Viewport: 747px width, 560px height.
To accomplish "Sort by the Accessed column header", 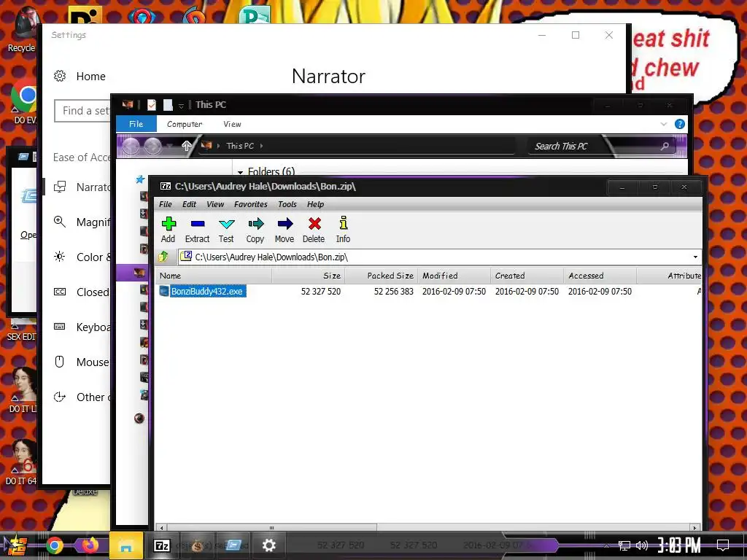I will (x=600, y=276).
